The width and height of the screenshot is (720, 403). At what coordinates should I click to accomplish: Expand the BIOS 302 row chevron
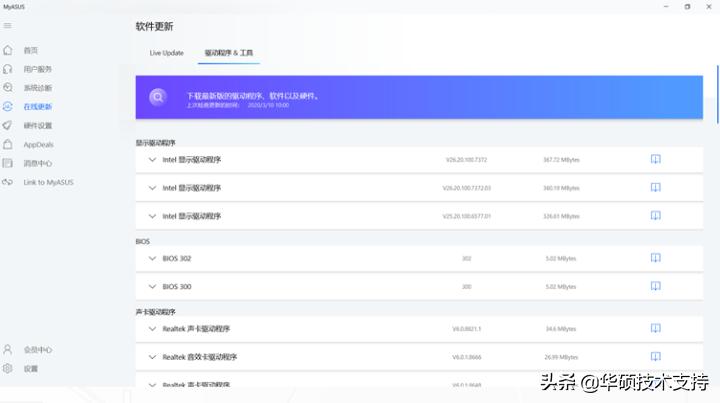pos(152,258)
